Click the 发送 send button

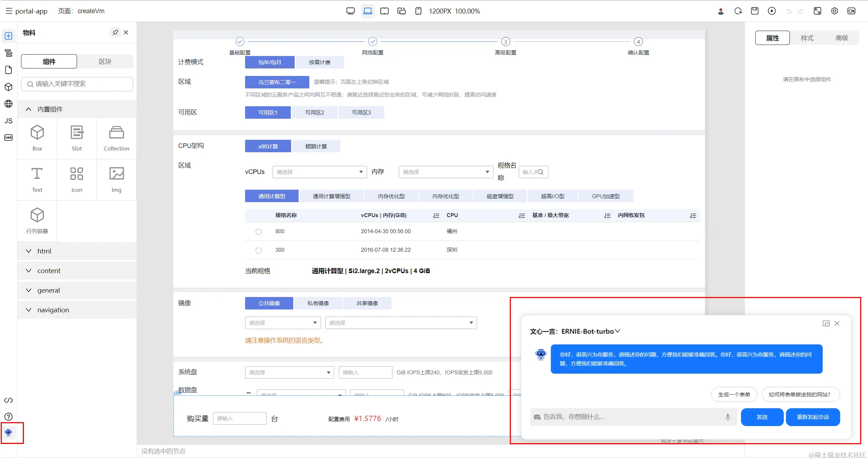pyautogui.click(x=762, y=417)
